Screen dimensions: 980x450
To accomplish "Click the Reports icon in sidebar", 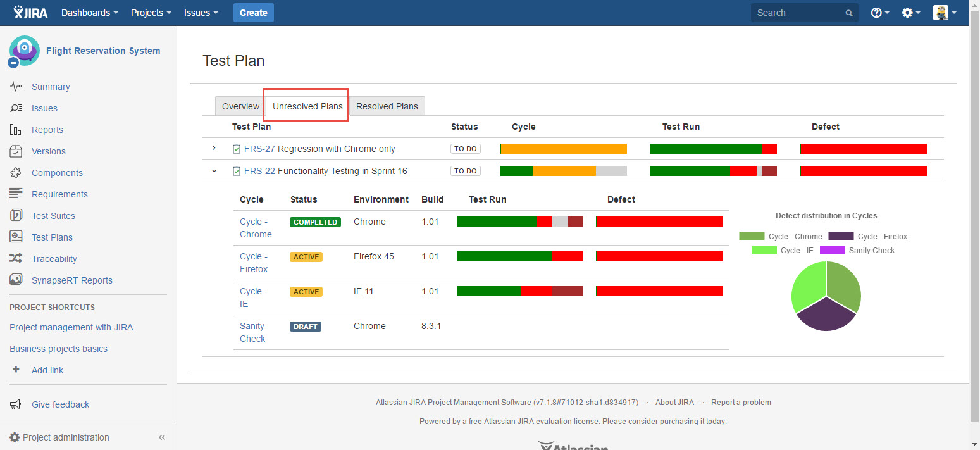I will pyautogui.click(x=16, y=130).
